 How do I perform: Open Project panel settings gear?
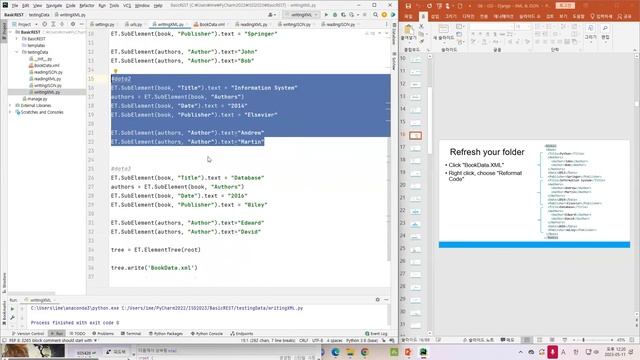tap(73, 24)
